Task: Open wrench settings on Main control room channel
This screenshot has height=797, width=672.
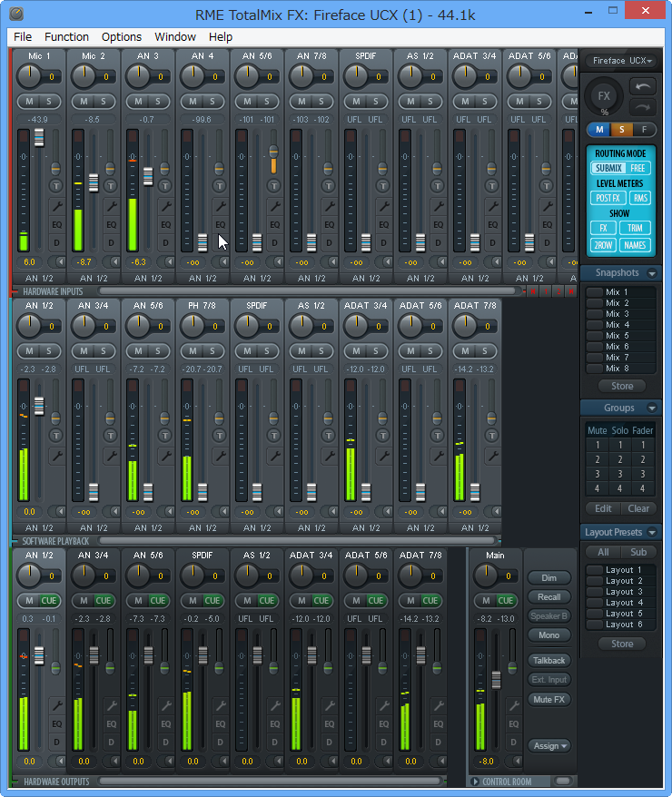Action: (514, 705)
